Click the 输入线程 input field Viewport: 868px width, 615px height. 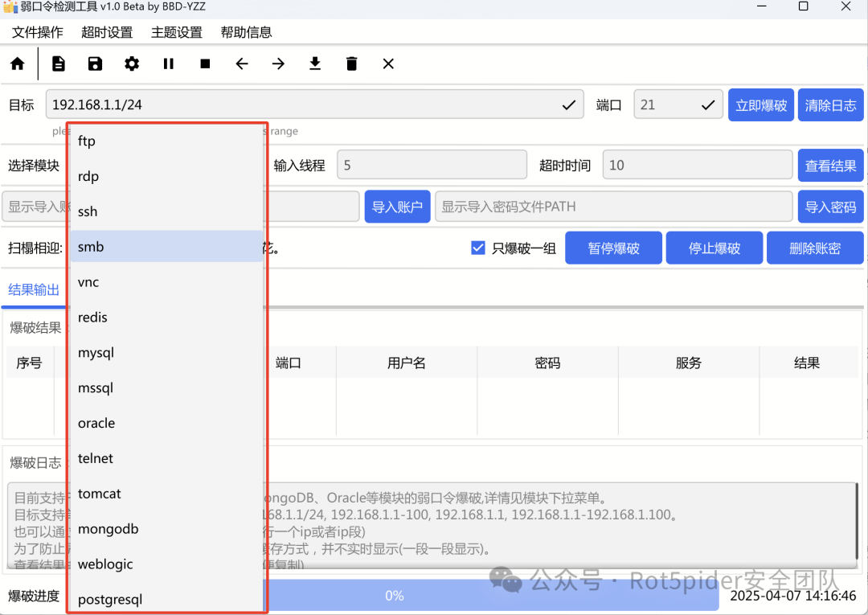tap(432, 166)
